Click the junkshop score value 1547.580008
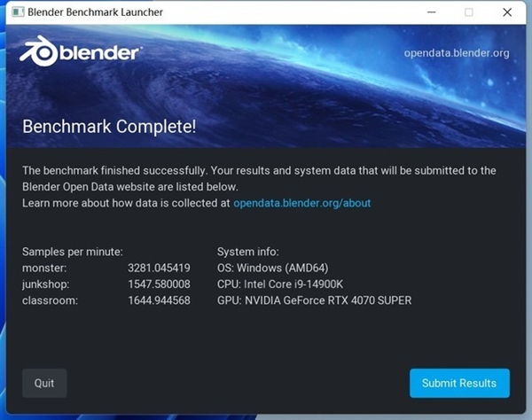The image size is (532, 420). [159, 284]
